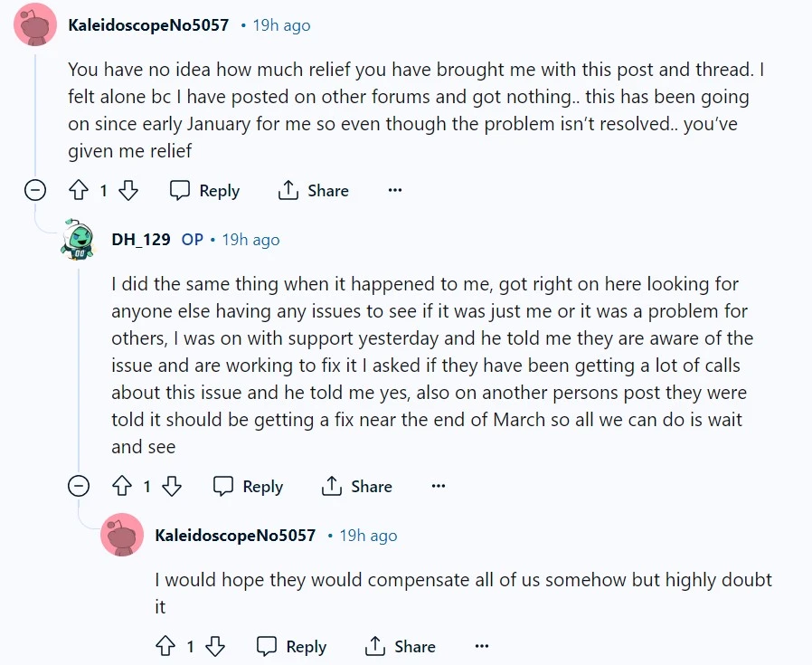The image size is (812, 665).
Task: Click DH_129's green avatar
Action: (79, 240)
